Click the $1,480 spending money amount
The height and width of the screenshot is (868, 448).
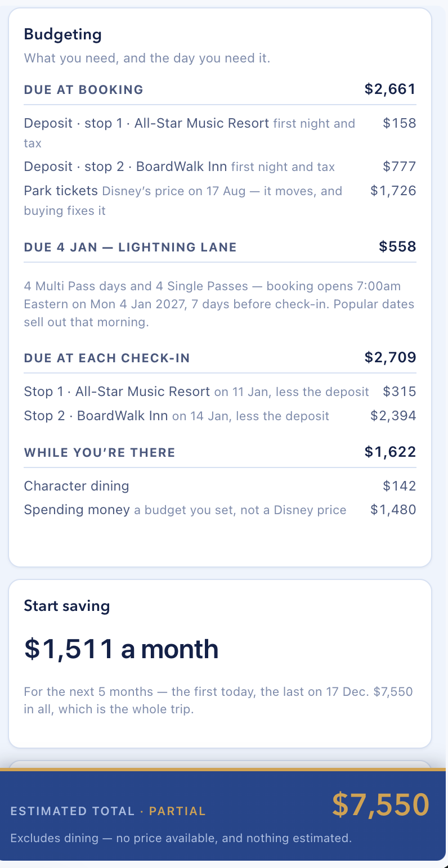click(393, 510)
